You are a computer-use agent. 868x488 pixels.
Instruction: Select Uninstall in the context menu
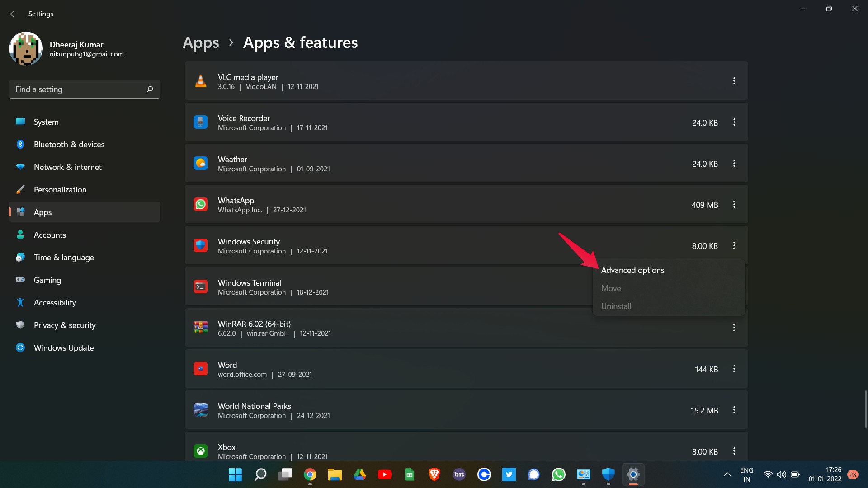point(669,306)
